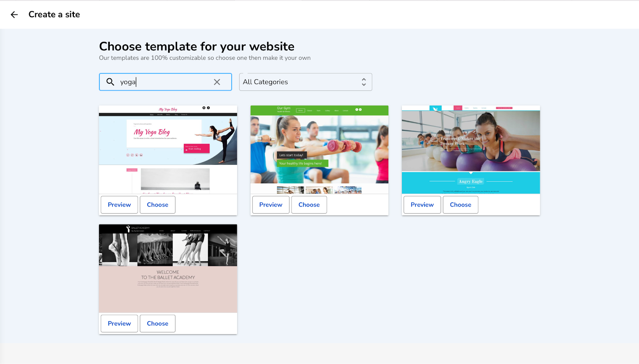The height and width of the screenshot is (364, 639).
Task: Focus the template search field
Action: 165,82
